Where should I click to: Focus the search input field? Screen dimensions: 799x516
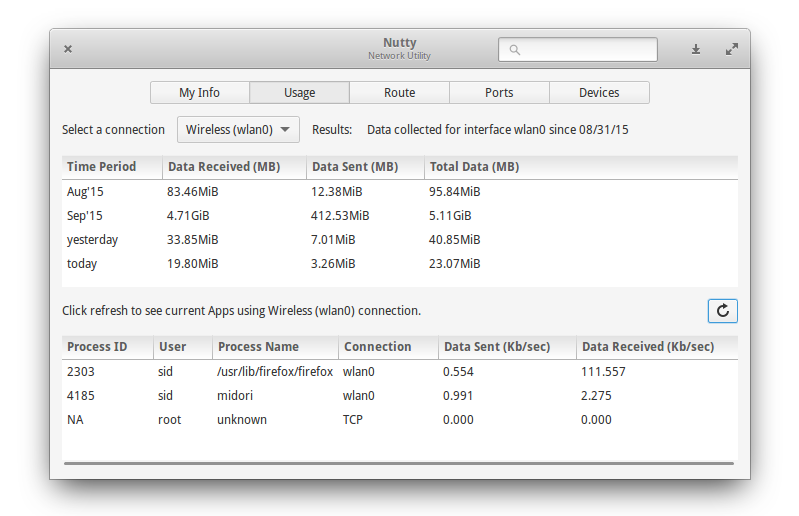click(577, 49)
